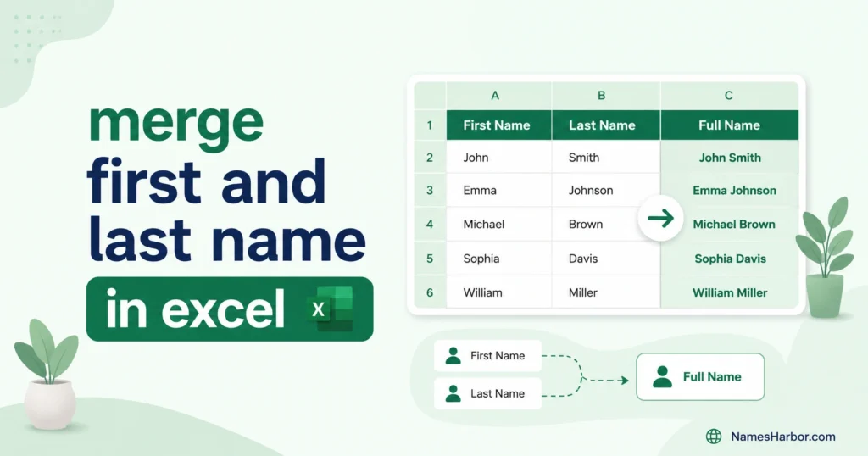Select the cell containing 'William'
Screen dimensions: 868x456
pos(498,292)
